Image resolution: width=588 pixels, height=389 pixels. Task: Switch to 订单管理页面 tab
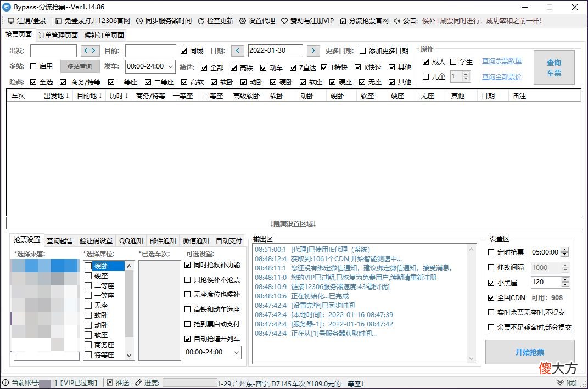click(58, 35)
